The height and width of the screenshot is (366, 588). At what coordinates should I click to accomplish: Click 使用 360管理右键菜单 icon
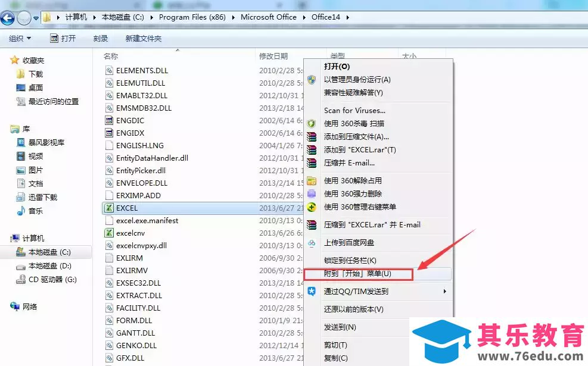coord(311,207)
